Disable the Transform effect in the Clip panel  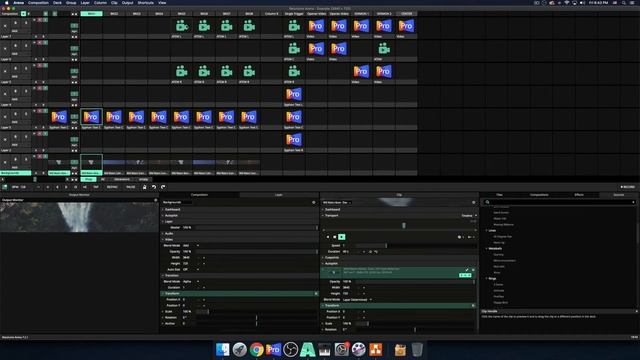(x=473, y=305)
